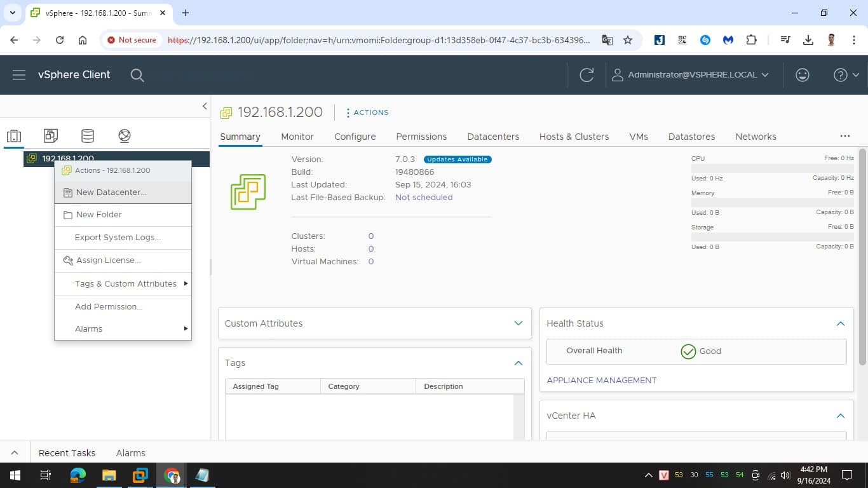The height and width of the screenshot is (488, 868).
Task: Reload the browser page
Action: [60, 40]
